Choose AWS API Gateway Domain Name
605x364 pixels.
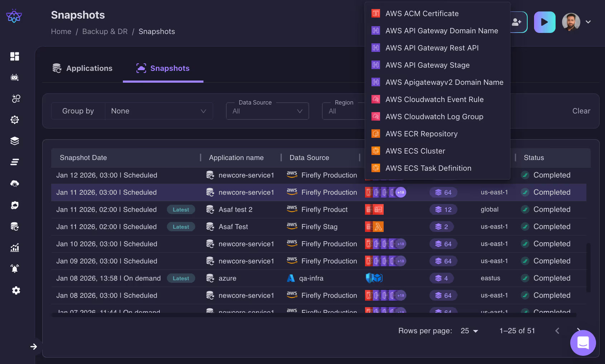click(x=437, y=31)
